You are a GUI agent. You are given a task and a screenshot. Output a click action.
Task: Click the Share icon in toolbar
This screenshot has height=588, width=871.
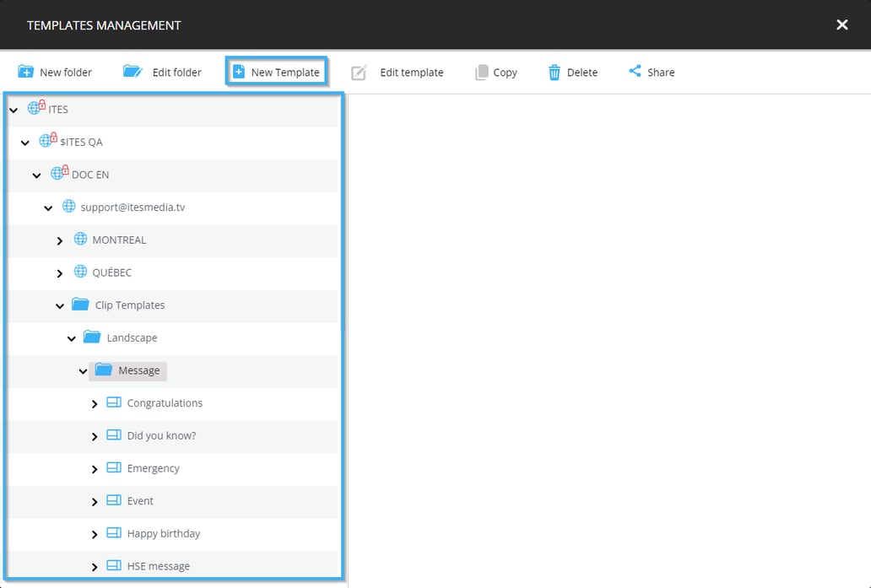[x=635, y=71]
